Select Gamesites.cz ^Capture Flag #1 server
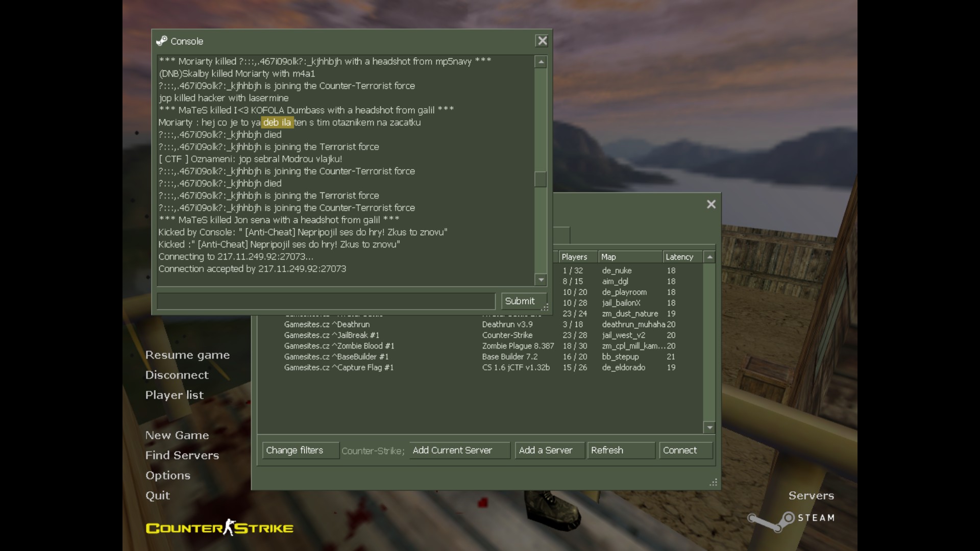The height and width of the screenshot is (551, 980). point(480,367)
